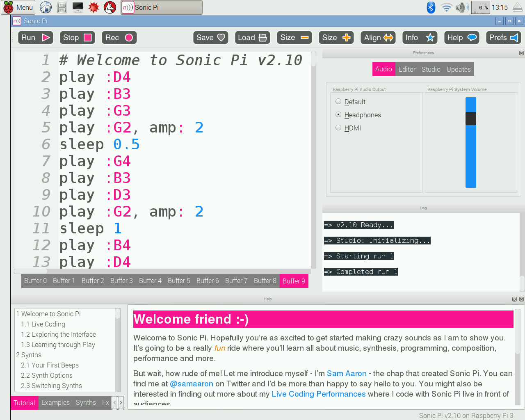Screen dimensions: 525x420
Task: Stop the running music
Action: click(x=77, y=38)
